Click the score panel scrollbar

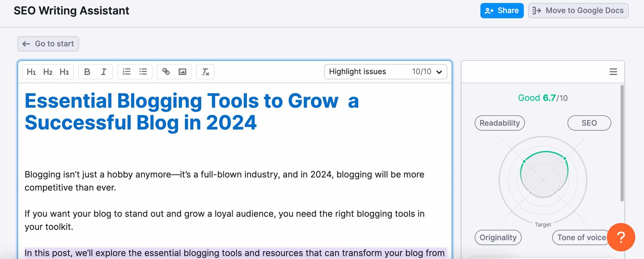click(622, 143)
